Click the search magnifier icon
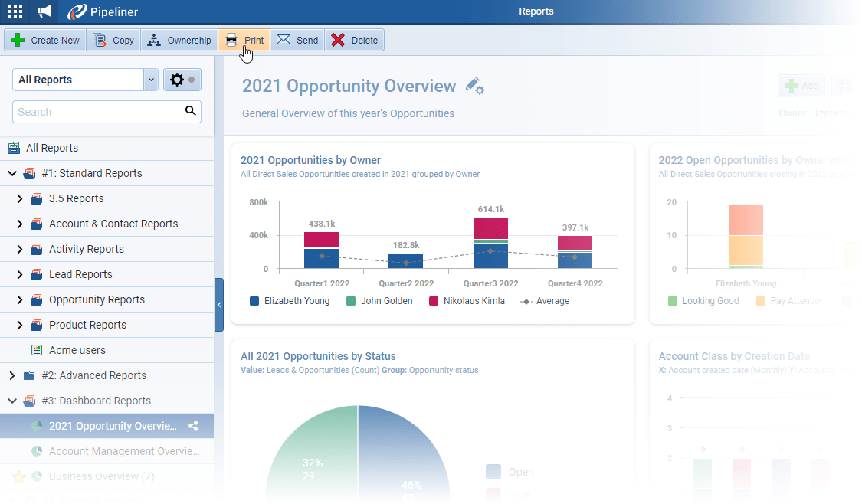Viewport: 862px width, 504px height. pos(191,112)
